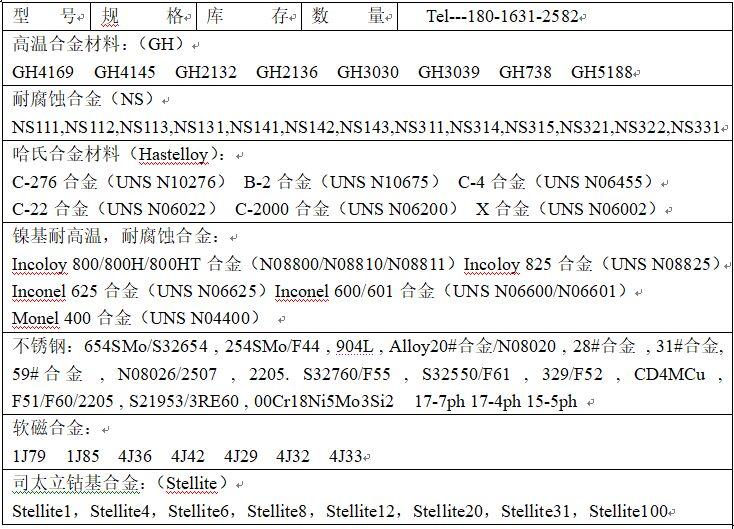Click the 4J32 alloy entry
Image resolution: width=734 pixels, height=529 pixels.
point(293,456)
